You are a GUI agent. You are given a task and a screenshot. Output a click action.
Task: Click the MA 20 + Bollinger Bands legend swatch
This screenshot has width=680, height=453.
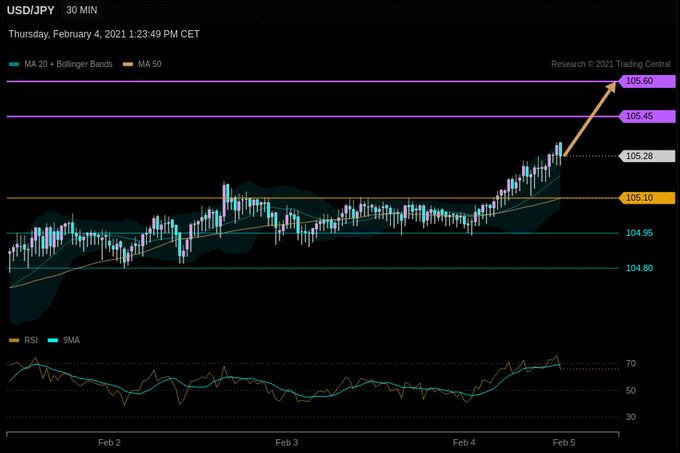(x=14, y=64)
